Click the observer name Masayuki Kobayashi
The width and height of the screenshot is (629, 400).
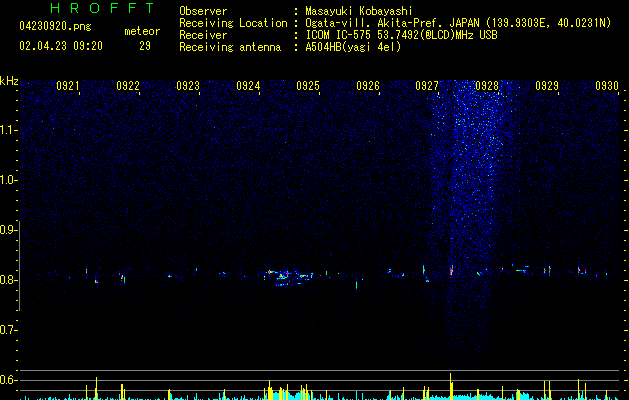pos(359,11)
